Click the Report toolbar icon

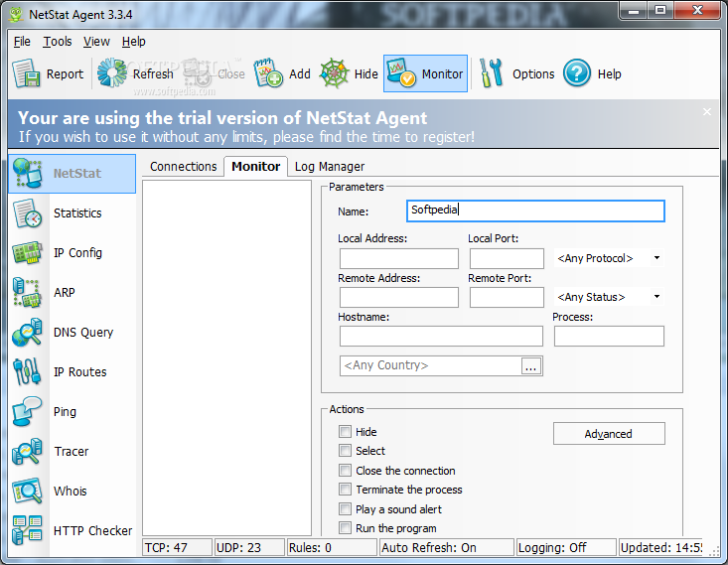click(x=26, y=73)
